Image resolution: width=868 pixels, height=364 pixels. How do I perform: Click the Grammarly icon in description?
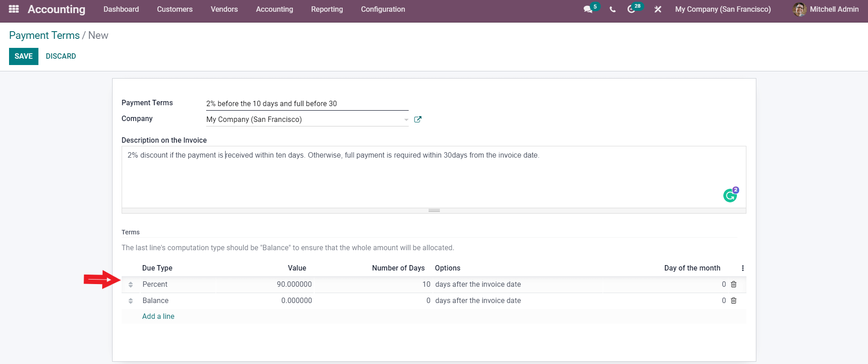730,196
